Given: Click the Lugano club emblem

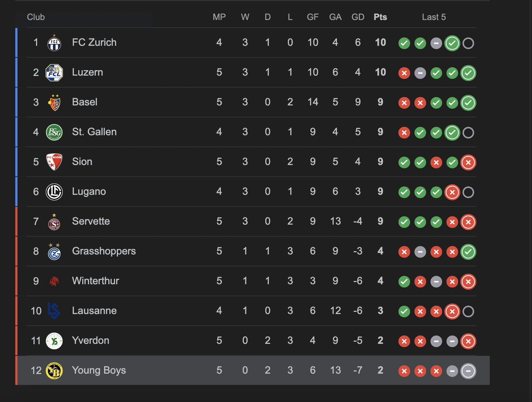Looking at the screenshot, I should 54,192.
